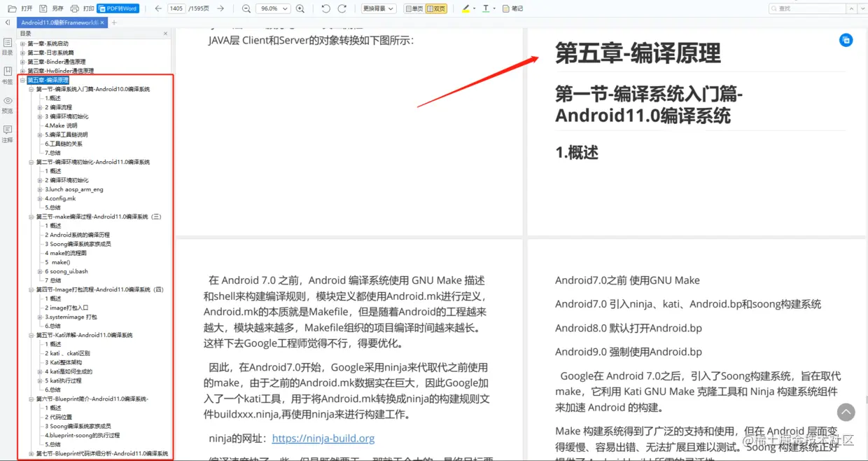The height and width of the screenshot is (461, 868).
Task: Select 6.工具链的关系 outline entry
Action: [64, 144]
